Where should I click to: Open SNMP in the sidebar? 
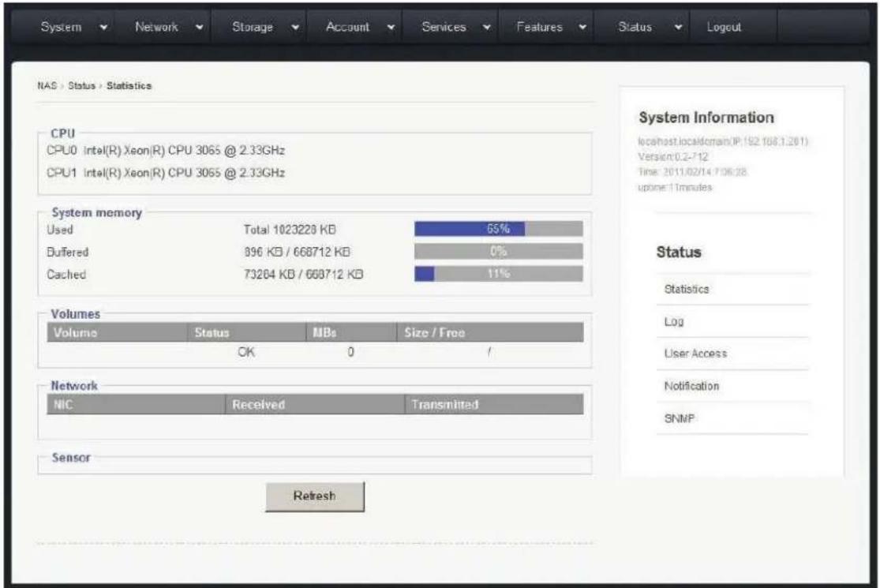[x=679, y=418]
